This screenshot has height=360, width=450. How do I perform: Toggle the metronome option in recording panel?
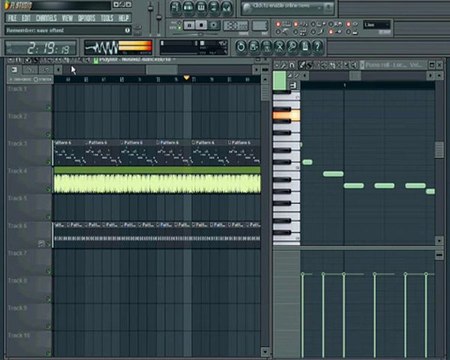[x=278, y=32]
